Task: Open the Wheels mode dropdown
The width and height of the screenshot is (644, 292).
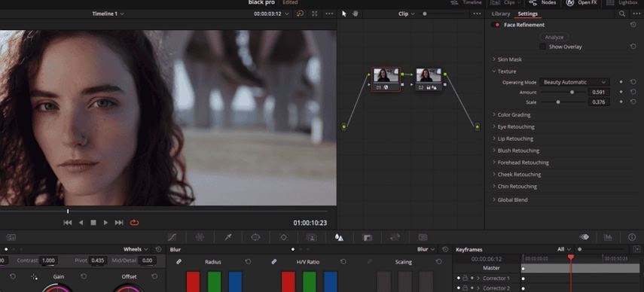Action: point(136,249)
